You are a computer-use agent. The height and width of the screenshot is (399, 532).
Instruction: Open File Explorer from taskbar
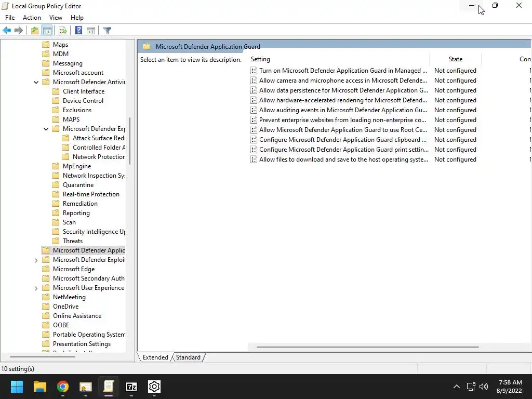pos(39,387)
